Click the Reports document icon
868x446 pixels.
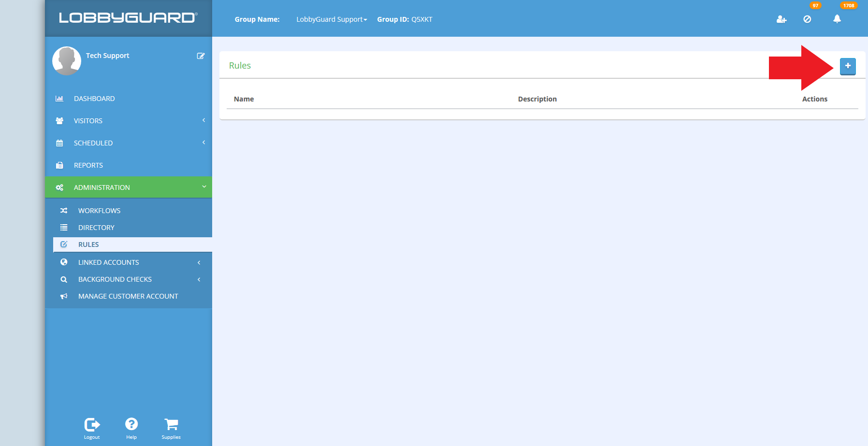[59, 165]
